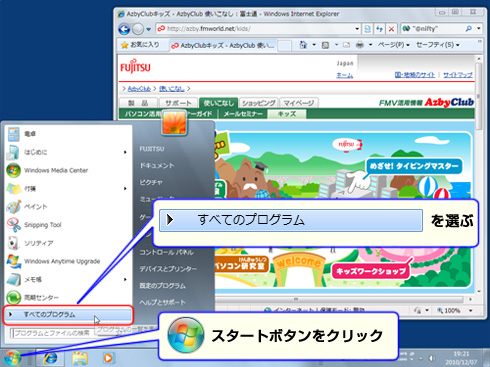Open コントロールパネル in Start menu

coord(166,252)
